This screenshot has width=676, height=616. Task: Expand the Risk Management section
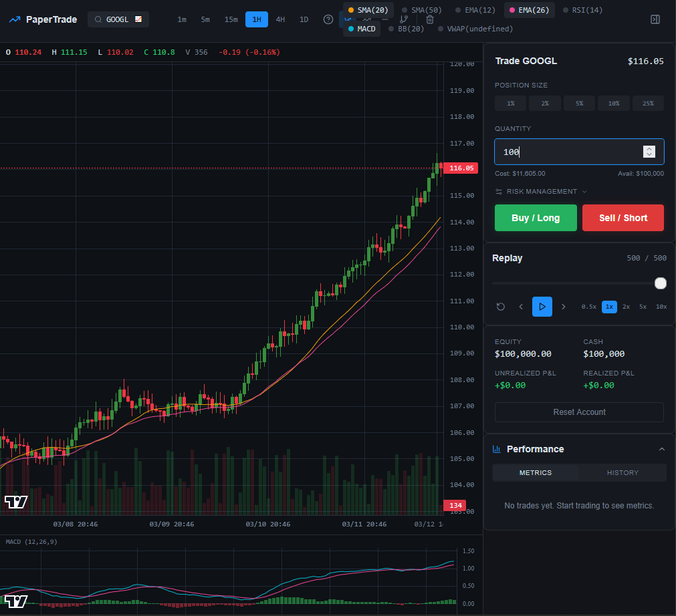[x=541, y=192]
